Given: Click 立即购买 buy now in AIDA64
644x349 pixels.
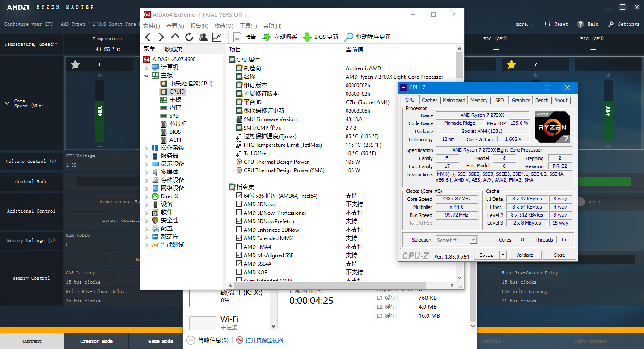Looking at the screenshot, I should click(x=280, y=37).
